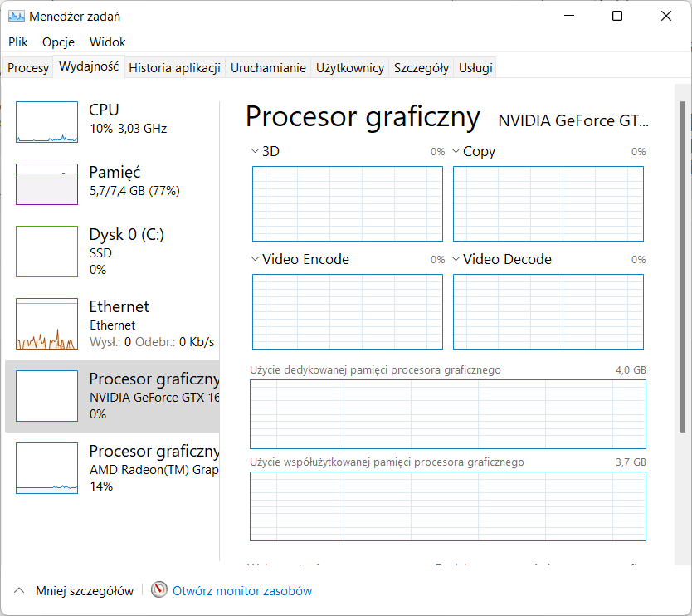Viewport: 692px width, 616px height.
Task: Select the CPU usage graph thumbnail
Action: tap(46, 122)
